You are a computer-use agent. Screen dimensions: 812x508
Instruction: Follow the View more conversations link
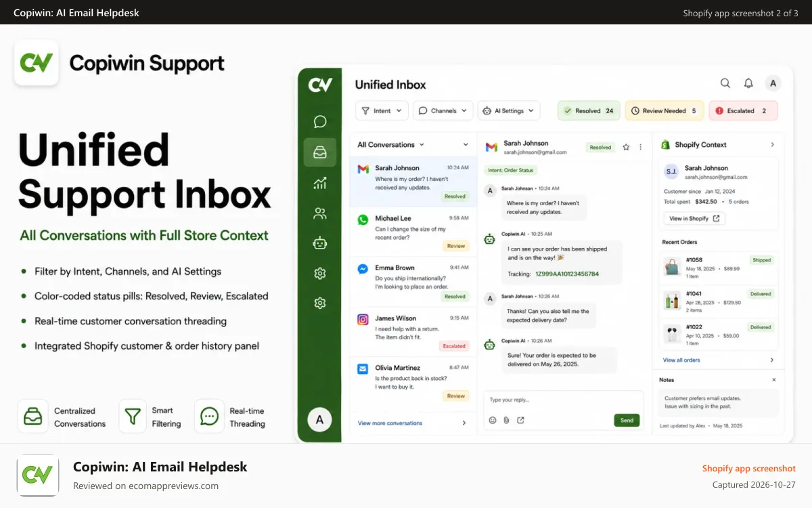[390, 423]
